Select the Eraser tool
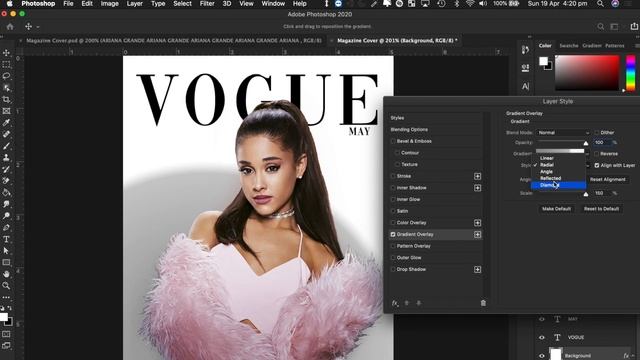The image size is (640, 360). click(6, 181)
